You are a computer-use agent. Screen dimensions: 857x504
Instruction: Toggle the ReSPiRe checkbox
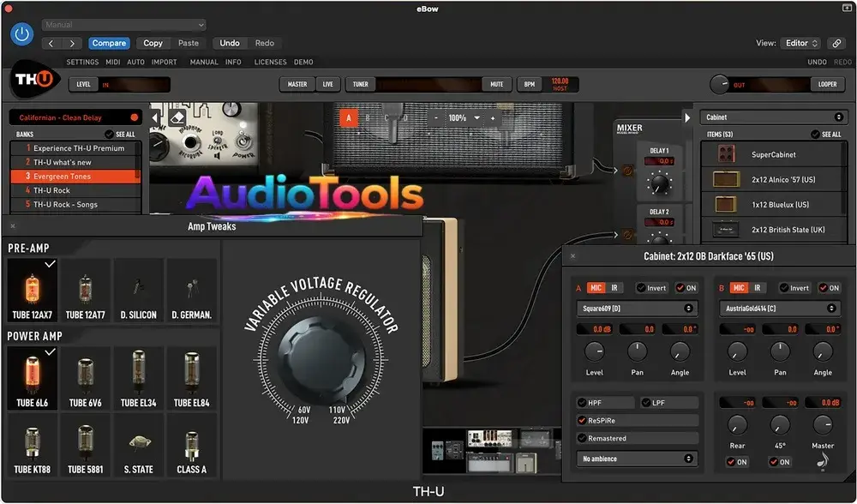584,421
